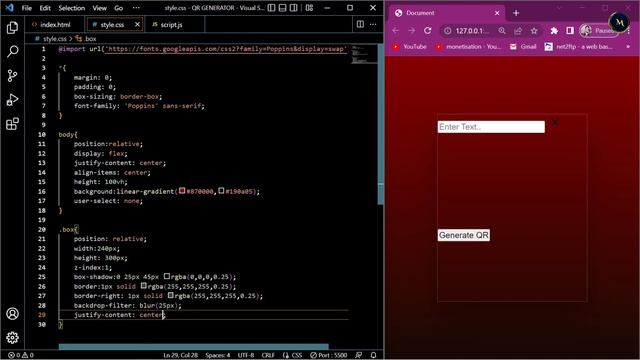640x360 pixels.
Task: Click .box in the breadcrumb
Action: 90,39
